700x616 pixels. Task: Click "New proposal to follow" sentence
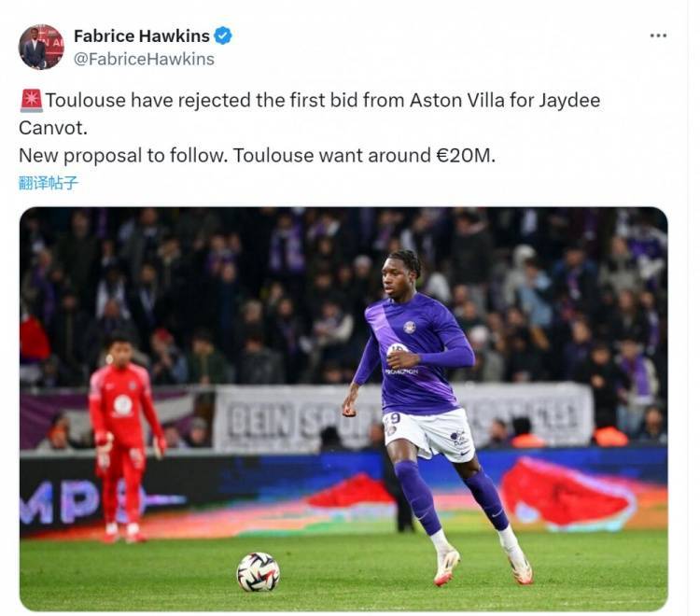click(120, 156)
